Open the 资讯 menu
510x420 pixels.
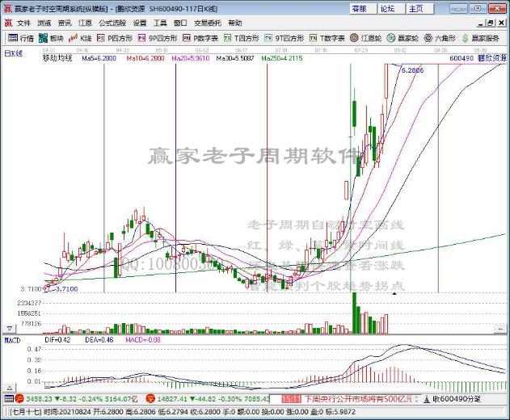tap(65, 23)
